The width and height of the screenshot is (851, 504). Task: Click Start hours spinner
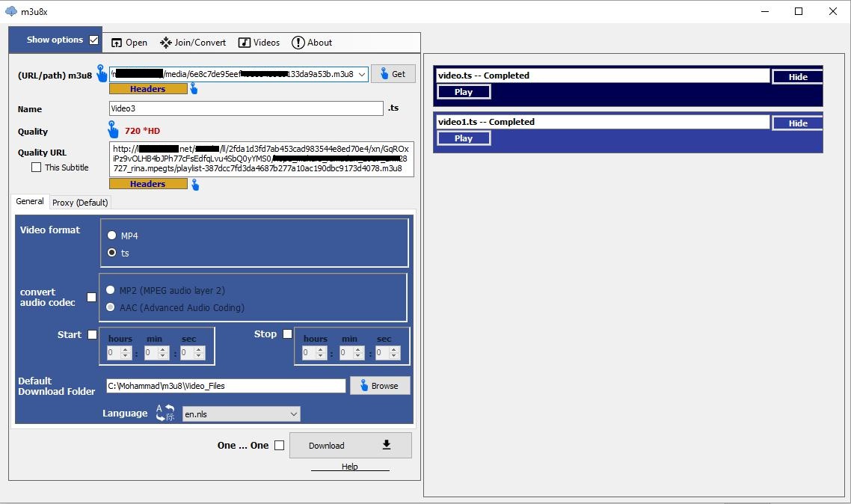pyautogui.click(x=119, y=353)
